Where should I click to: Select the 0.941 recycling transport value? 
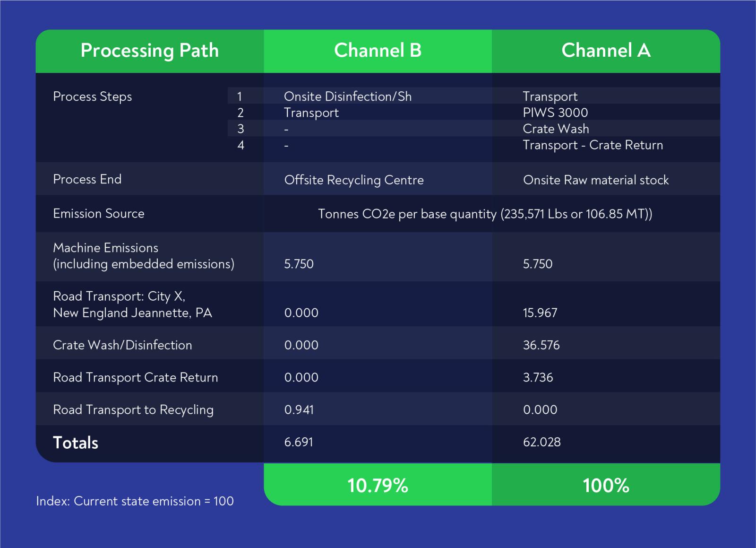click(299, 409)
